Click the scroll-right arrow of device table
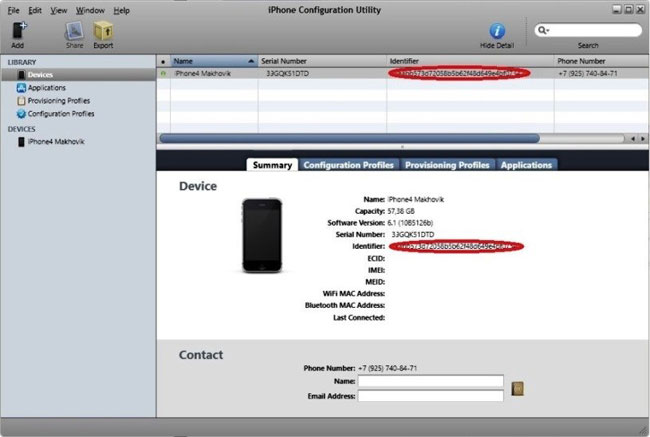Screen dimensions: 650x437 (x=643, y=138)
